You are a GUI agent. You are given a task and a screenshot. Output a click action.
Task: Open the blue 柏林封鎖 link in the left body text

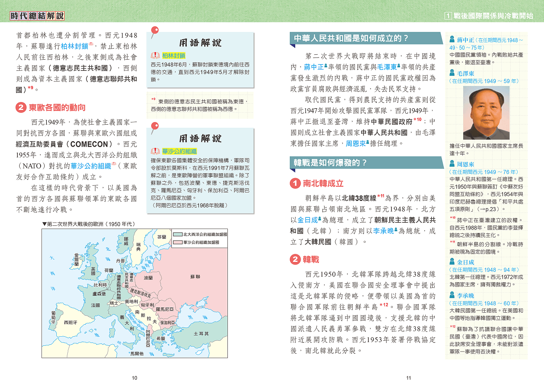point(75,46)
